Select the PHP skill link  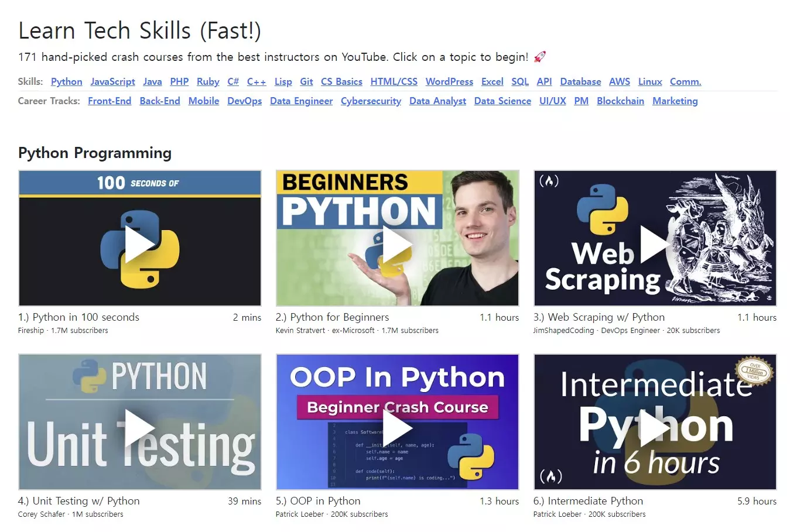179,81
